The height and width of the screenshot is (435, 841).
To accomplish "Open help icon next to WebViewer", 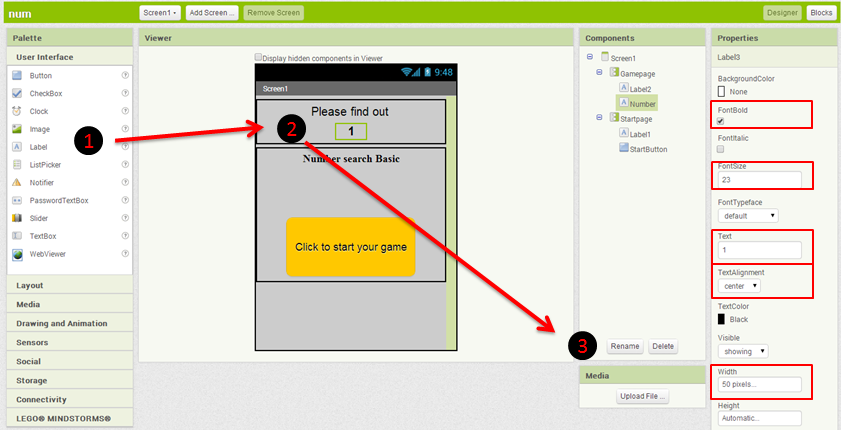I will coord(125,253).
